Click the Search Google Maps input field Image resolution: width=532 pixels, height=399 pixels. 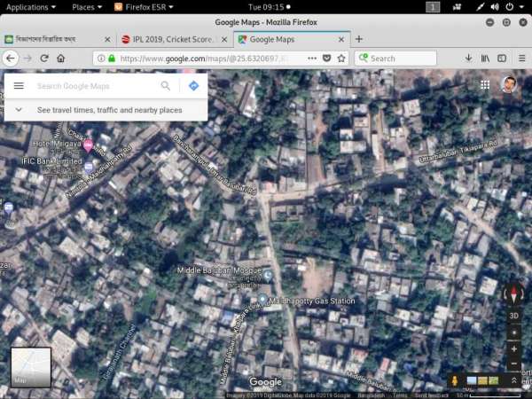(x=93, y=86)
